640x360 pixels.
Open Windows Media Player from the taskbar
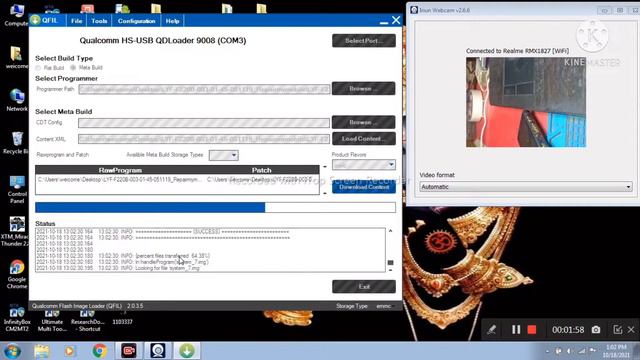tap(70, 351)
